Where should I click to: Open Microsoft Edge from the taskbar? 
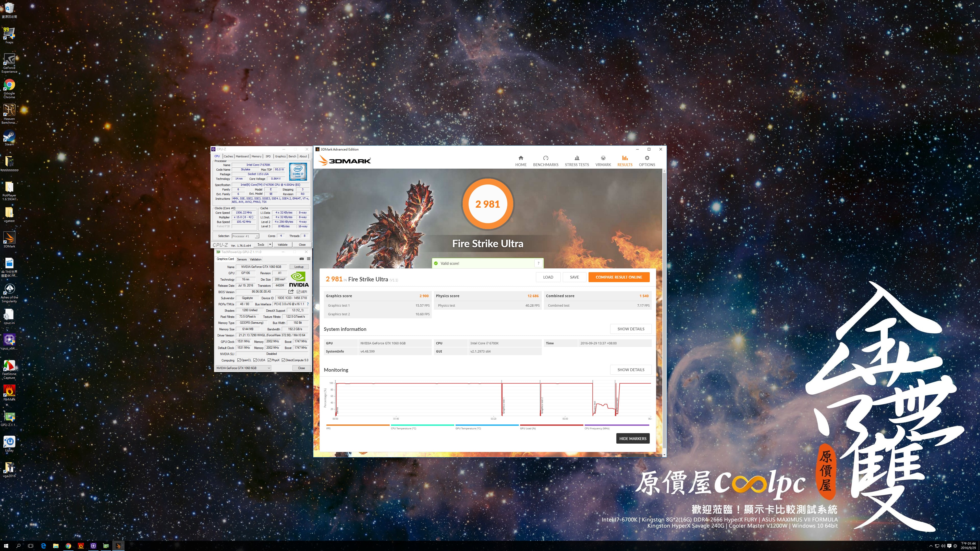pos(43,546)
